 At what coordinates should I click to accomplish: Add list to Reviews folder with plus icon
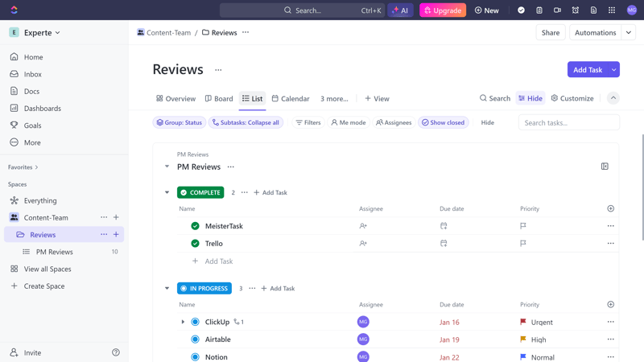[x=116, y=234]
